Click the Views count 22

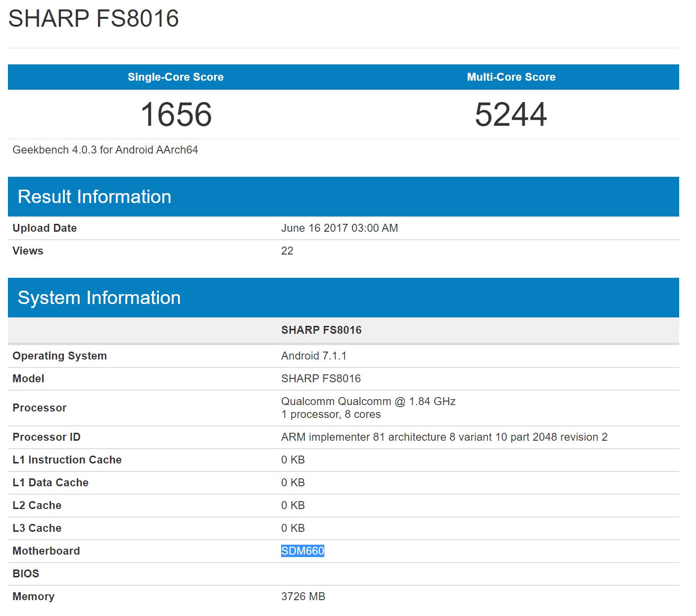[287, 251]
